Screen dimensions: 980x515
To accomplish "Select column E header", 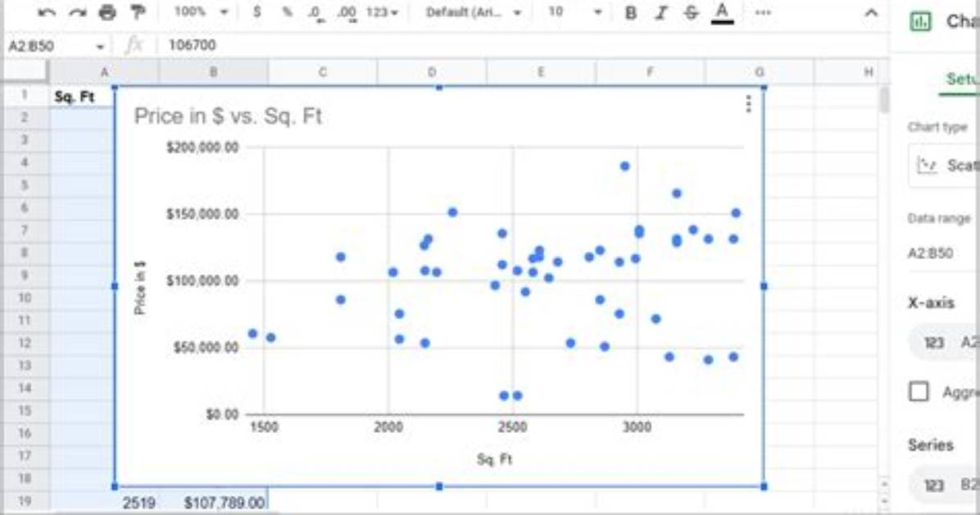I will [541, 72].
